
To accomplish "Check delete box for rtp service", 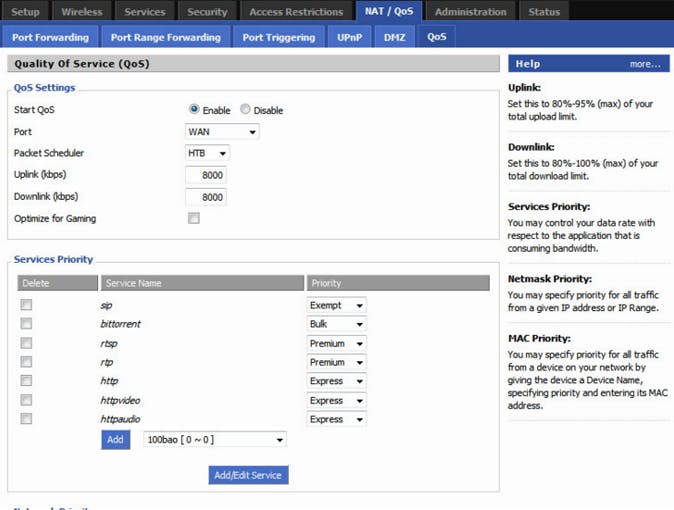I will pyautogui.click(x=26, y=362).
